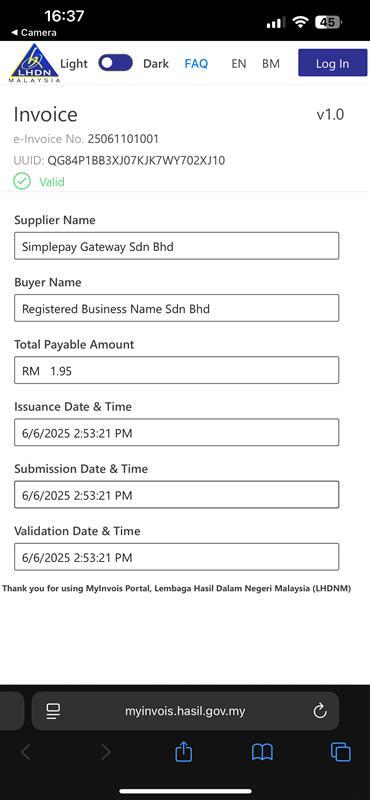Tap the Safari reload page icon
The image size is (370, 800).
point(320,711)
